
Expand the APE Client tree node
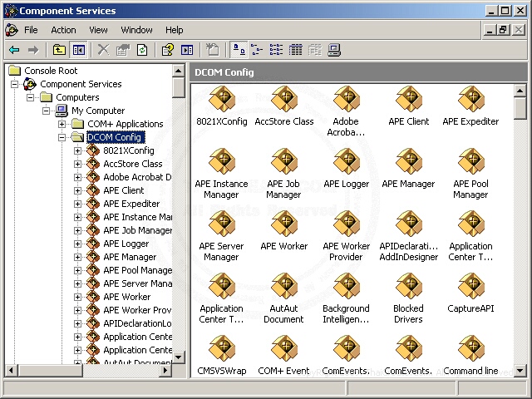click(77, 190)
